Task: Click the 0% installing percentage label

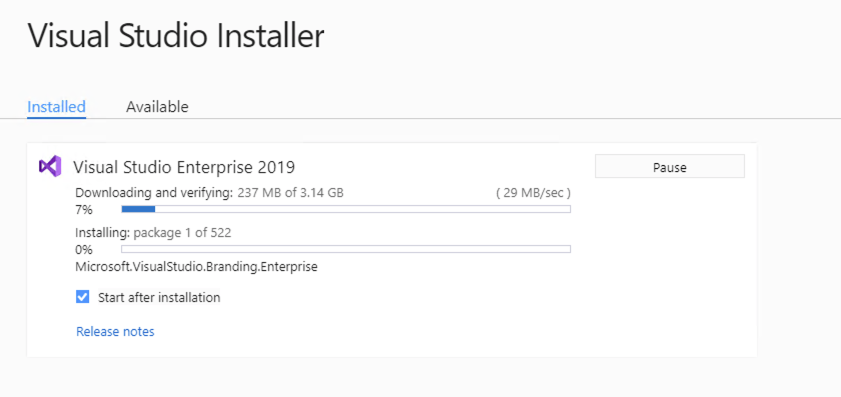Action: (84, 249)
